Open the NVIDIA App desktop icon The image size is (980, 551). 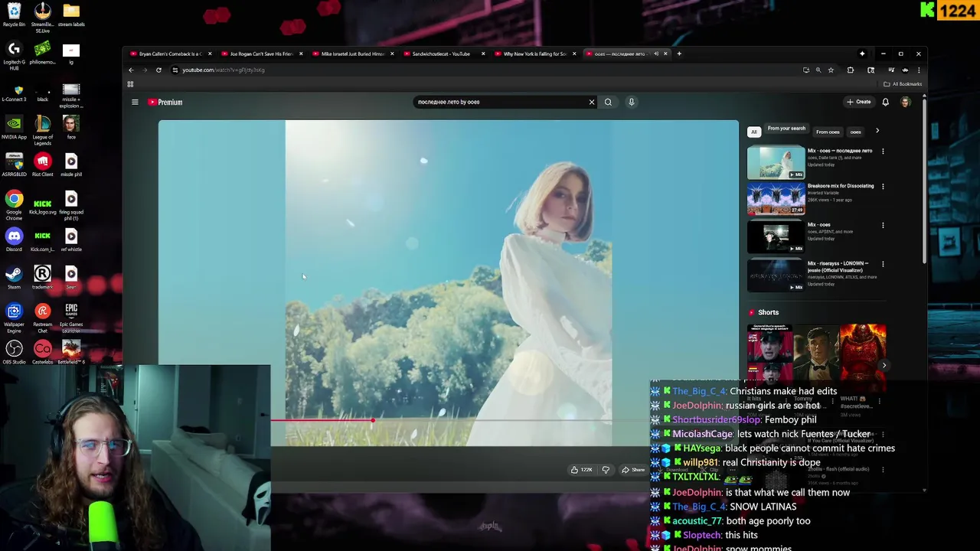point(14,127)
